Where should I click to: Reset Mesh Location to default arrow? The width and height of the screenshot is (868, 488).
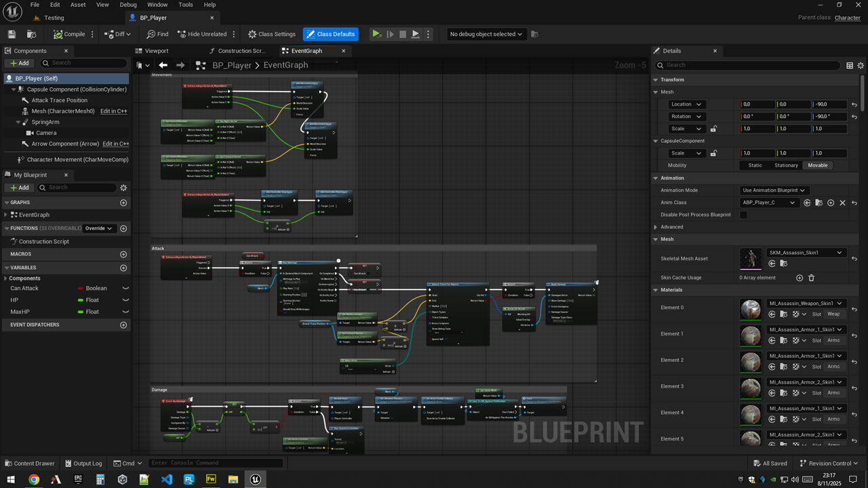[854, 104]
